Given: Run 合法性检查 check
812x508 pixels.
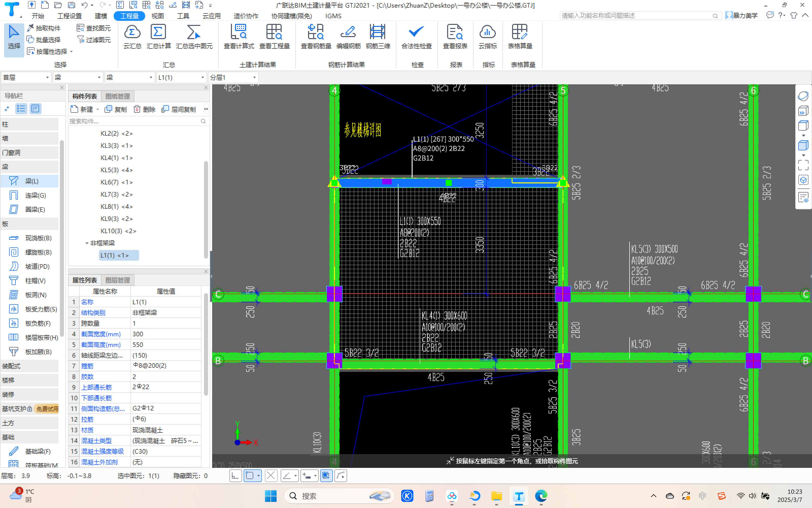Looking at the screenshot, I should click(416, 37).
